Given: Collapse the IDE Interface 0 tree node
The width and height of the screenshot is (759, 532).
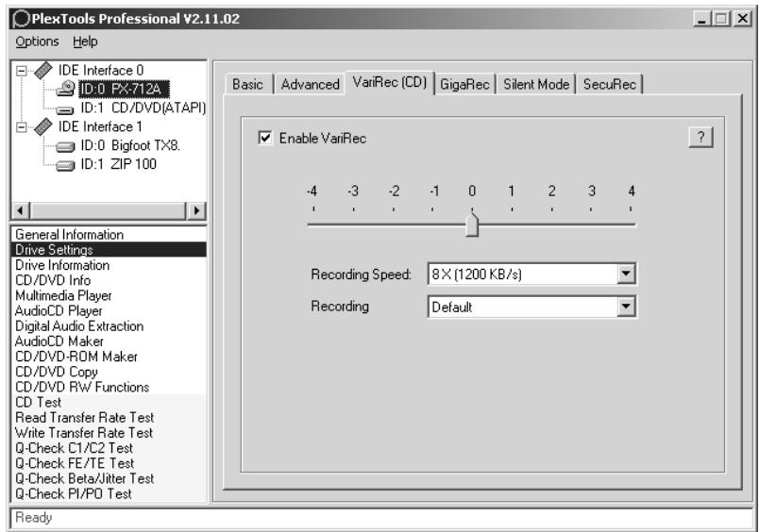Looking at the screenshot, I should point(22,71).
